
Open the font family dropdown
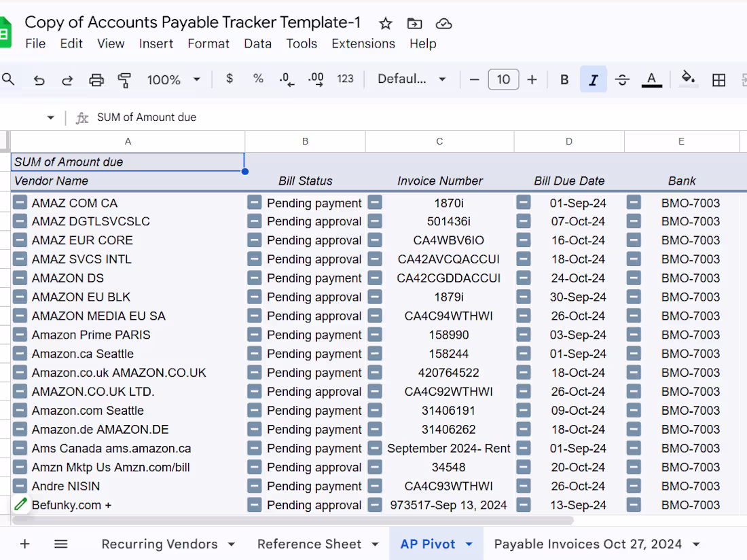pyautogui.click(x=412, y=79)
